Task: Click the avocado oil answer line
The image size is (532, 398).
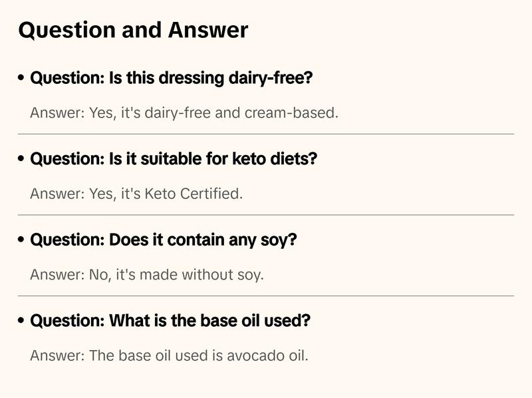Action: [169, 355]
